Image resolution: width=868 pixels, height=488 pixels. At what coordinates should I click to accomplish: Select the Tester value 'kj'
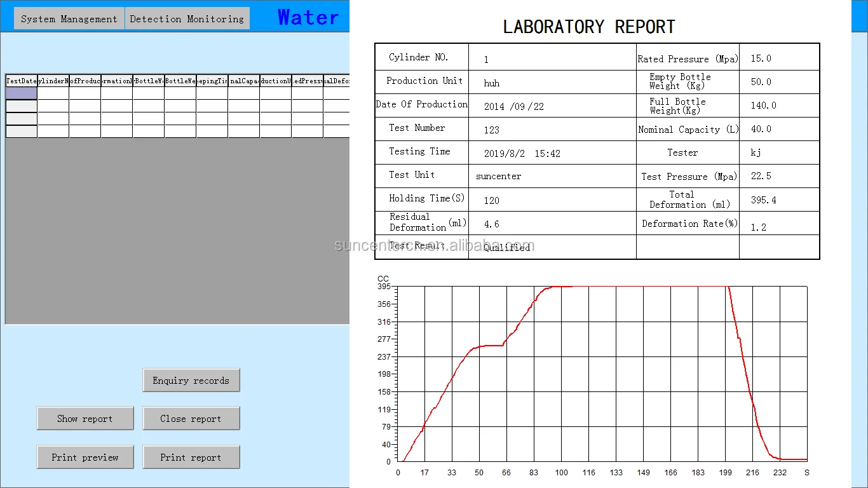[x=756, y=153]
